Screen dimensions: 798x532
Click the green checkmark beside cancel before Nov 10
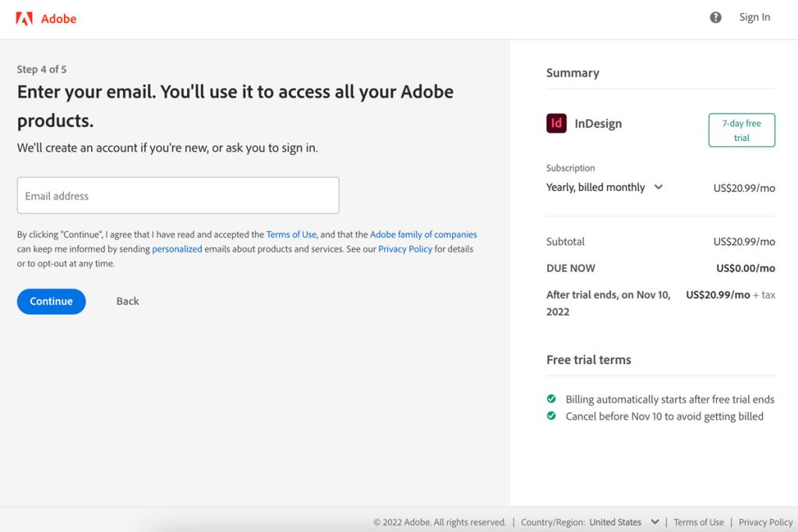[x=551, y=415]
